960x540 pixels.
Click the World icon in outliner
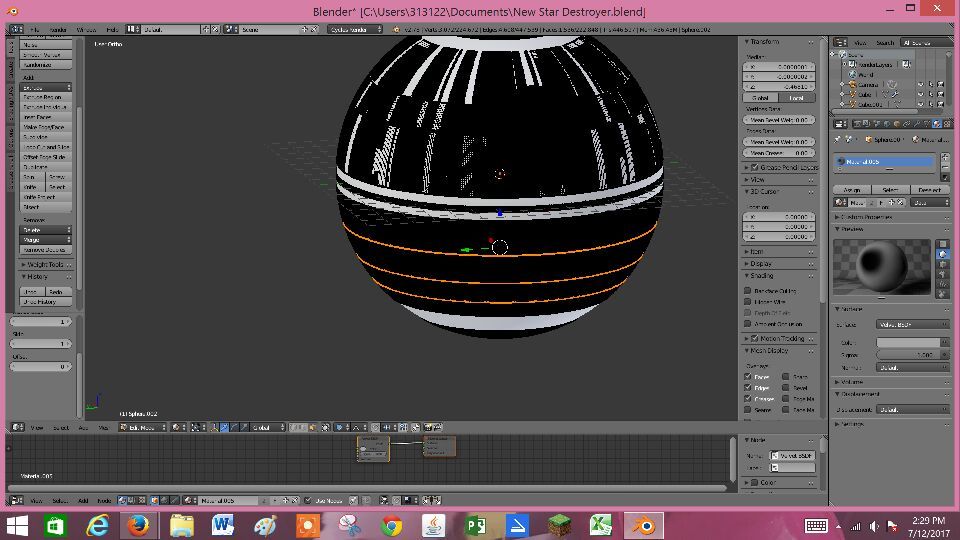coord(852,74)
